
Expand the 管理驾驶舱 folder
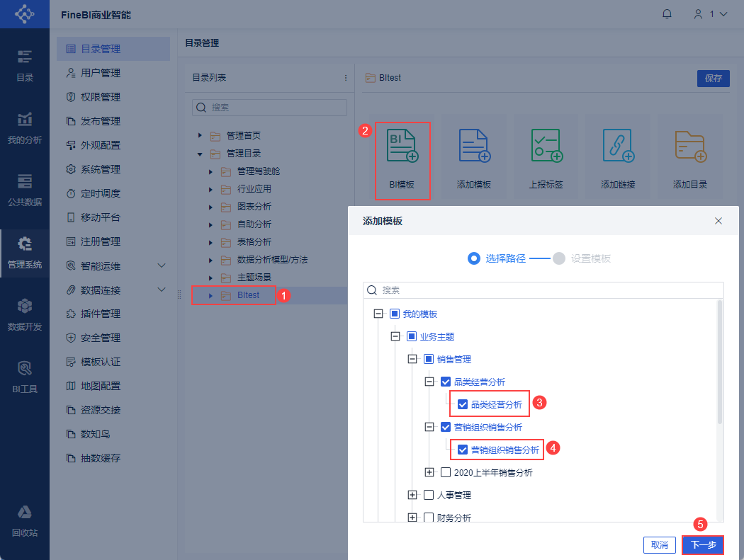pos(210,171)
